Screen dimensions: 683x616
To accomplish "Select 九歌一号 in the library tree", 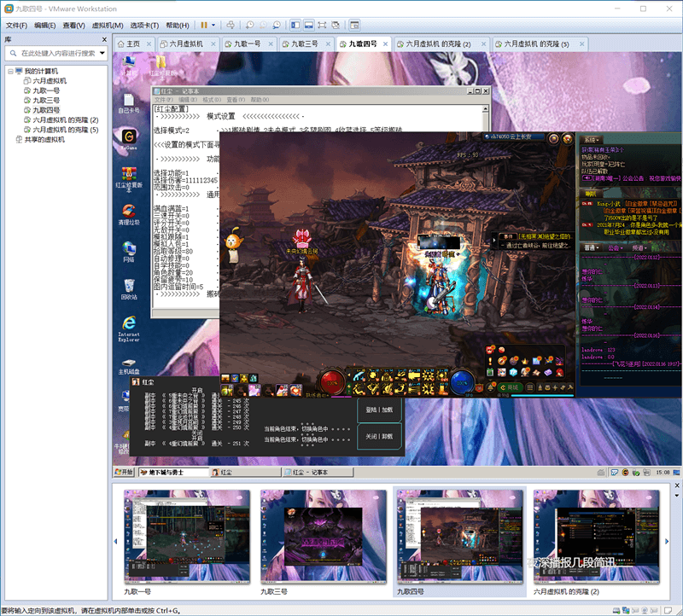I will [x=42, y=90].
